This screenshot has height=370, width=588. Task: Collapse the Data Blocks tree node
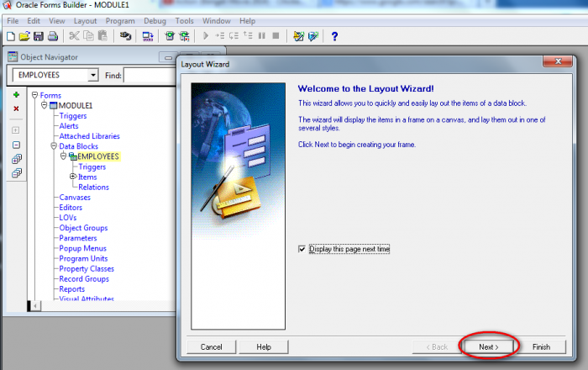54,146
